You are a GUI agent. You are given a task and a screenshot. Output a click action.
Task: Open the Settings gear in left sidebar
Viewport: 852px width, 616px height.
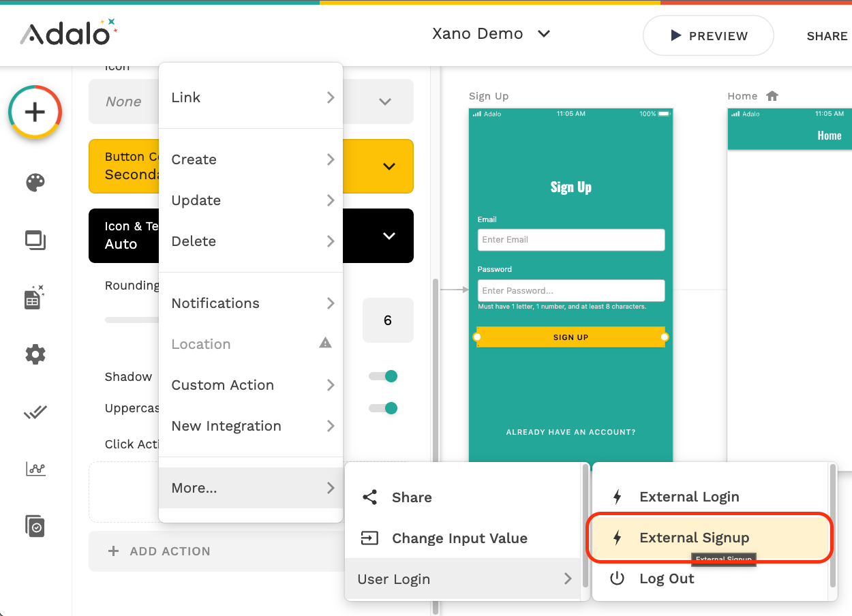click(35, 354)
